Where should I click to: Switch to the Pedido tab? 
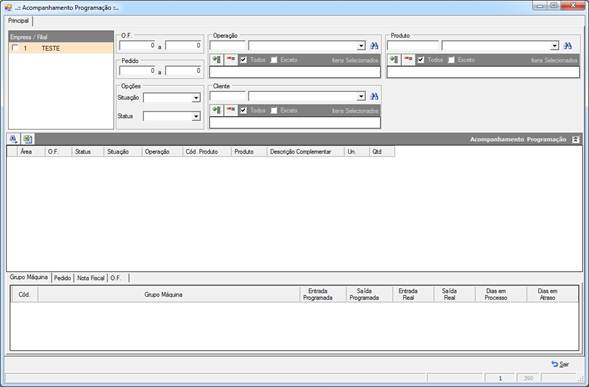point(62,278)
